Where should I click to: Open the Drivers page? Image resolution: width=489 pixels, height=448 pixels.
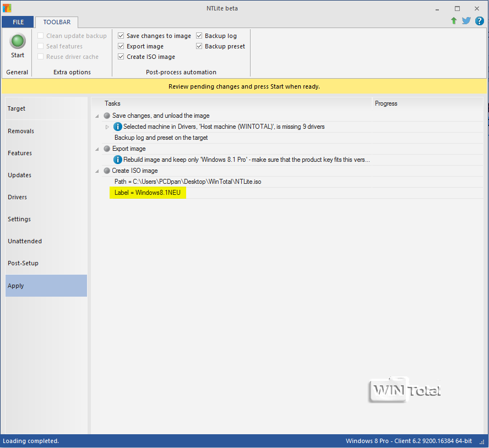tap(46, 197)
